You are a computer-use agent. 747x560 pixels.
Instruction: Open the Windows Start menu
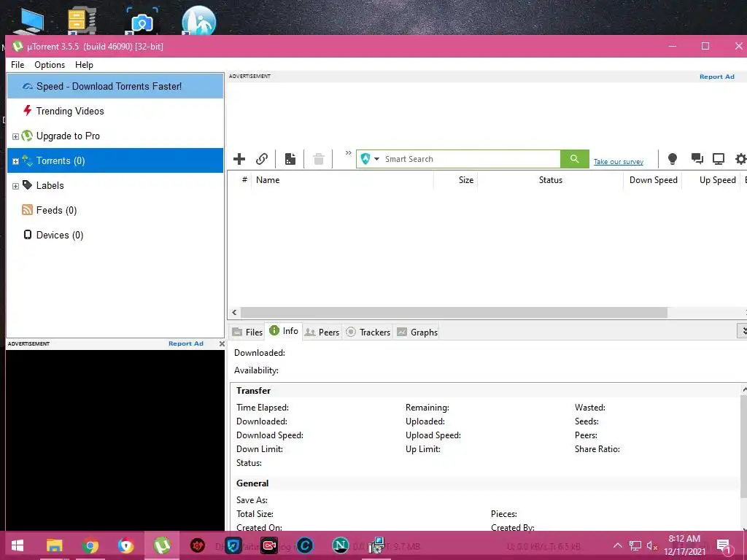[18, 545]
